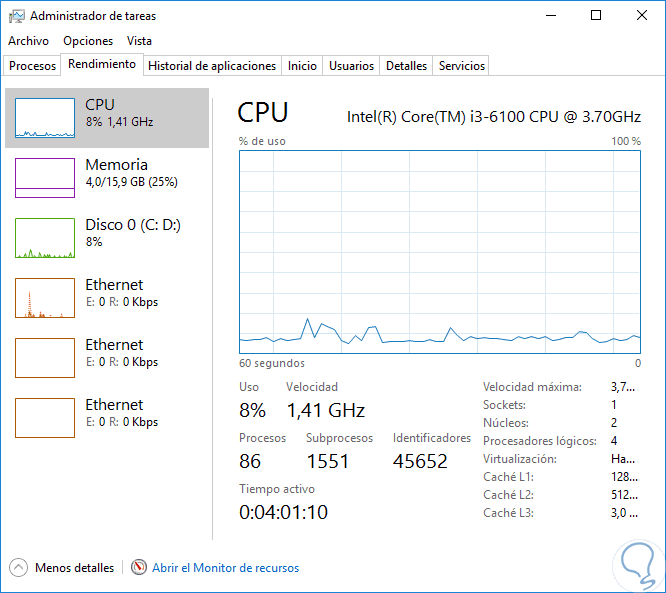Image resolution: width=666 pixels, height=593 pixels.
Task: Switch to Historial de aplicaciones tab
Action: click(x=212, y=66)
